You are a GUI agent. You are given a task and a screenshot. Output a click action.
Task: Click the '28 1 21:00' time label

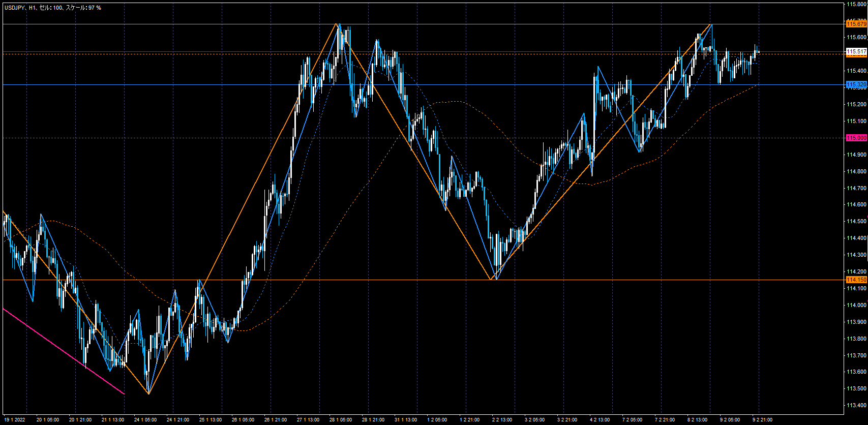(373, 420)
